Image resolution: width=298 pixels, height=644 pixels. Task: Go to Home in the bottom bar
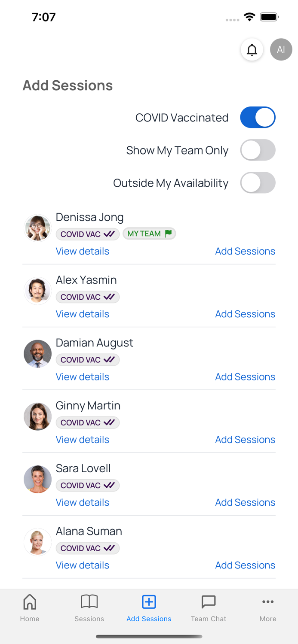30,608
